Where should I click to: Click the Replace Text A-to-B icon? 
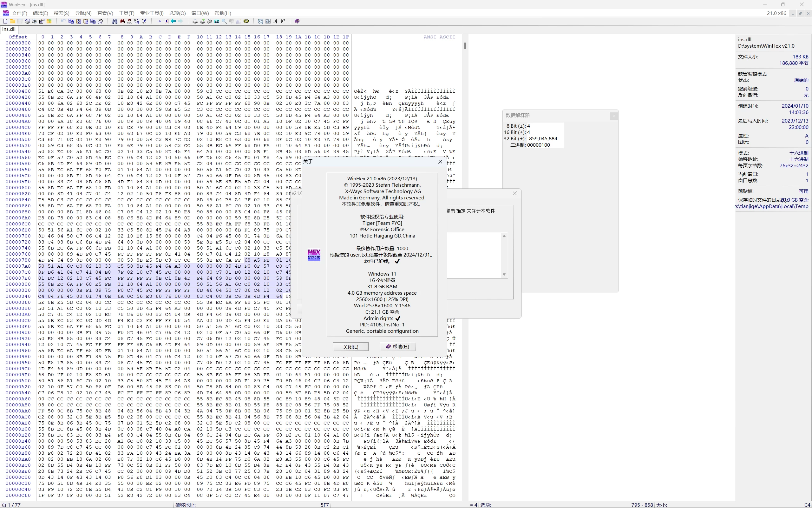tap(137, 21)
